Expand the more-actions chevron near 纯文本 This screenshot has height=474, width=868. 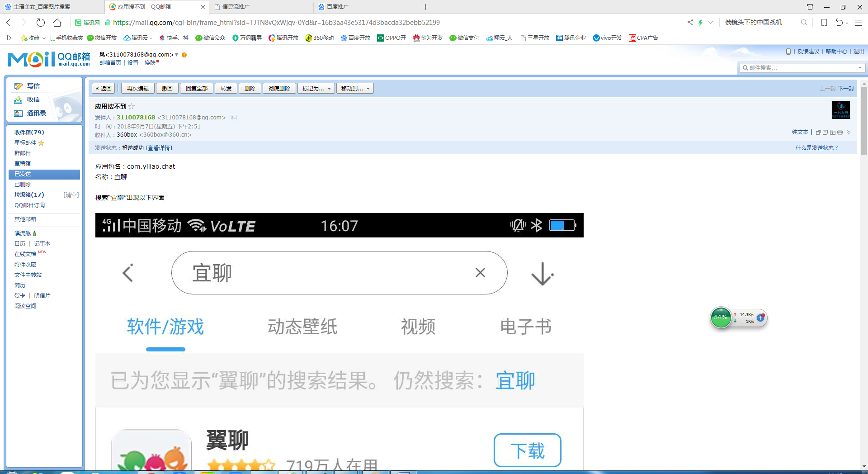[x=849, y=132]
